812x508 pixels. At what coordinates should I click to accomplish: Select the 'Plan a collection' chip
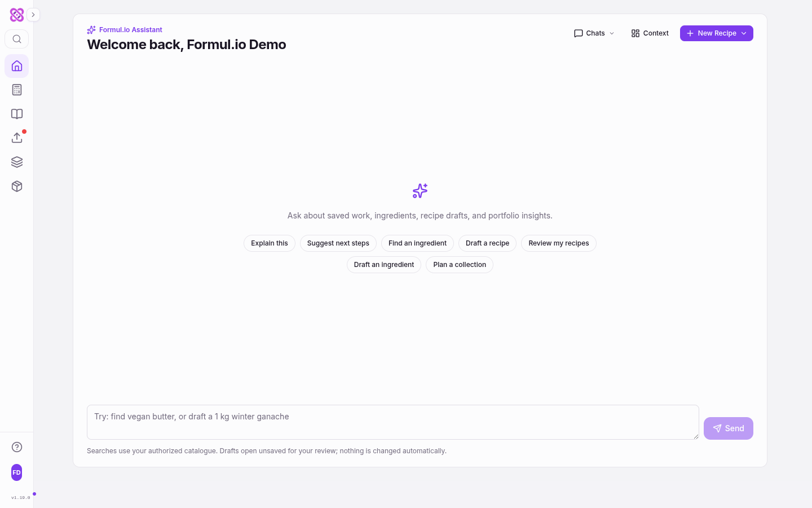click(460, 265)
